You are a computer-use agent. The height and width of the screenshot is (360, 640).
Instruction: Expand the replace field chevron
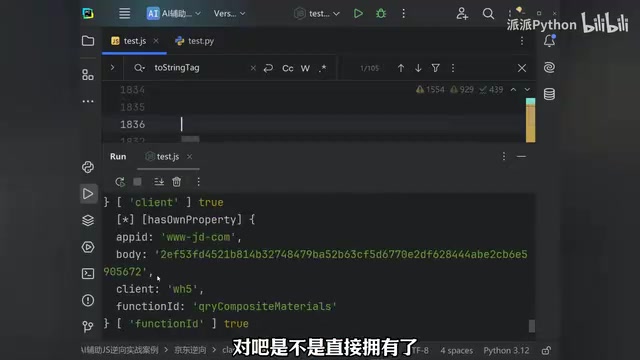[112, 67]
